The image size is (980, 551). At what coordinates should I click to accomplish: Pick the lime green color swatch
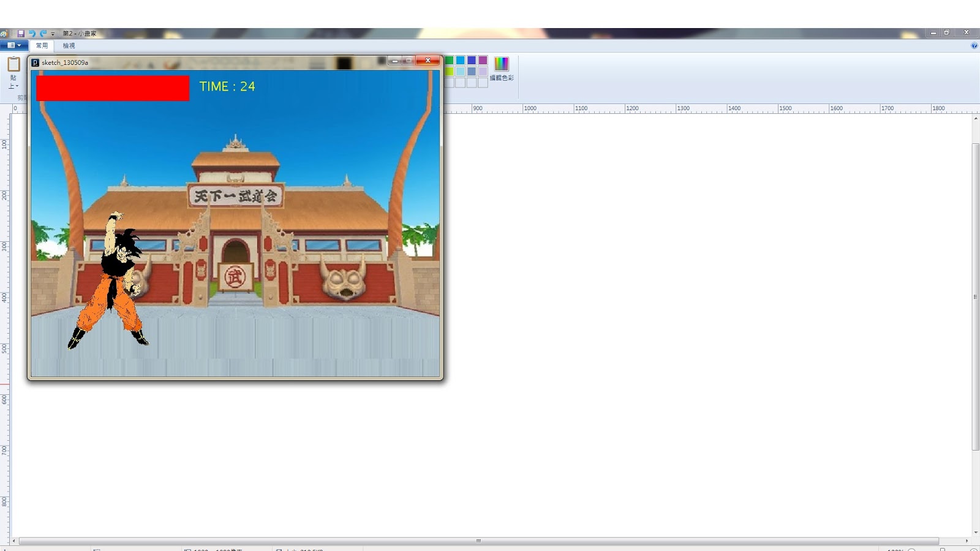point(449,71)
